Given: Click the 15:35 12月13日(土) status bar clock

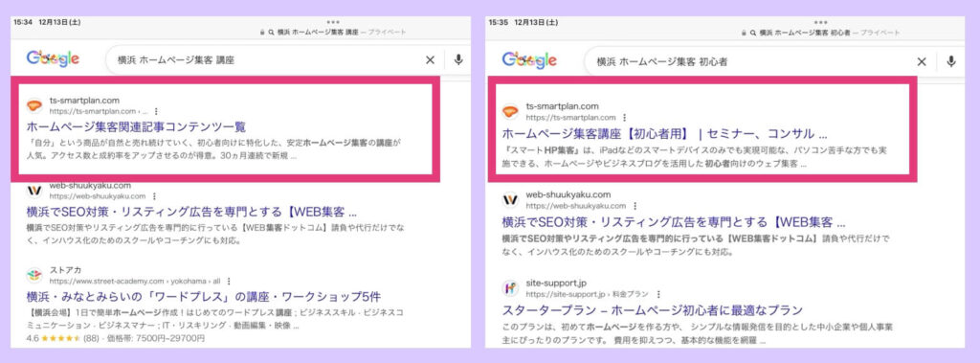Looking at the screenshot, I should [523, 22].
